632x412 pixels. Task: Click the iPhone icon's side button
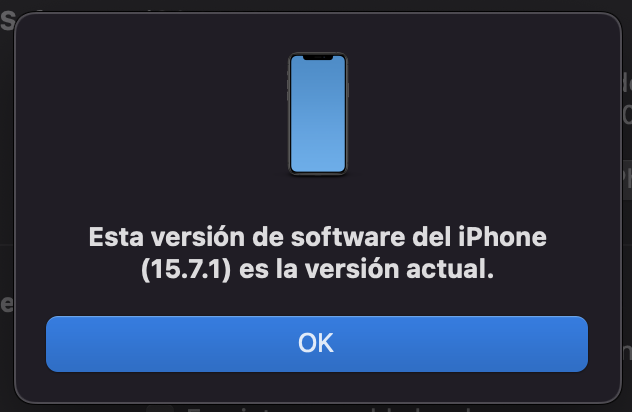(348, 90)
